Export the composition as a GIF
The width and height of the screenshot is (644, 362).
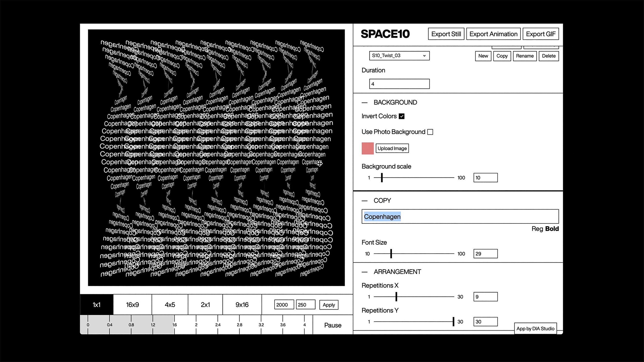540,34
